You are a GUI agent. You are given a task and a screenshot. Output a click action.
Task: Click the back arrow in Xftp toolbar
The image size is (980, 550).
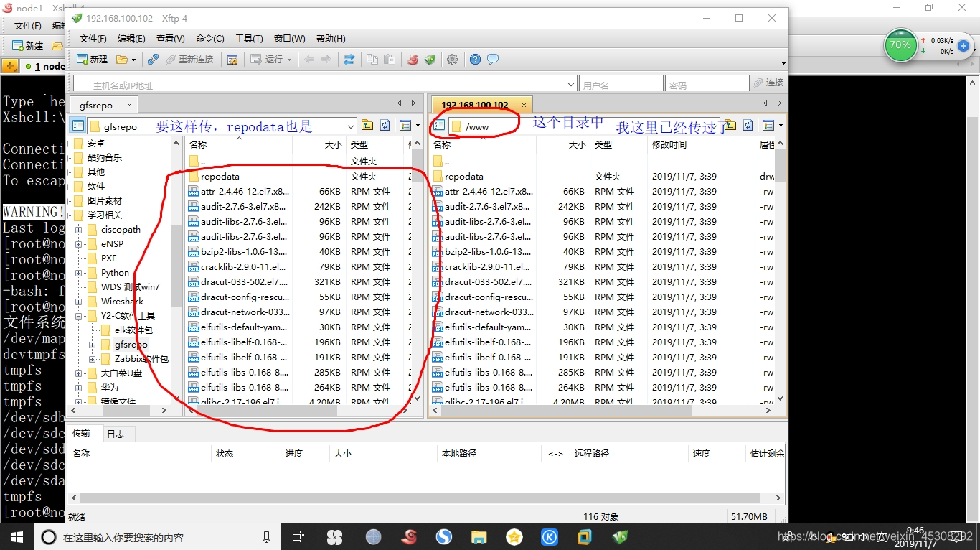pos(309,60)
